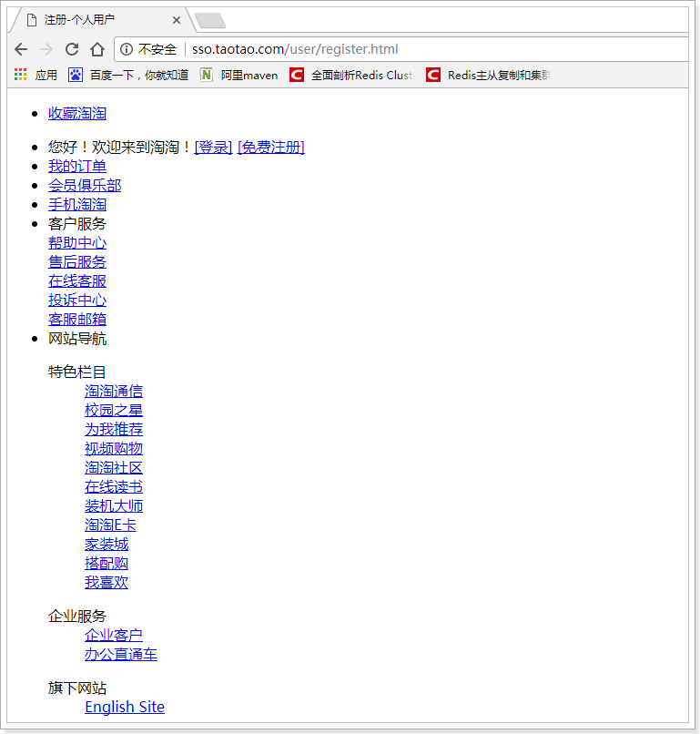Open 会员俱乐部 link
Image resolution: width=700 pixels, height=734 pixels.
point(85,186)
